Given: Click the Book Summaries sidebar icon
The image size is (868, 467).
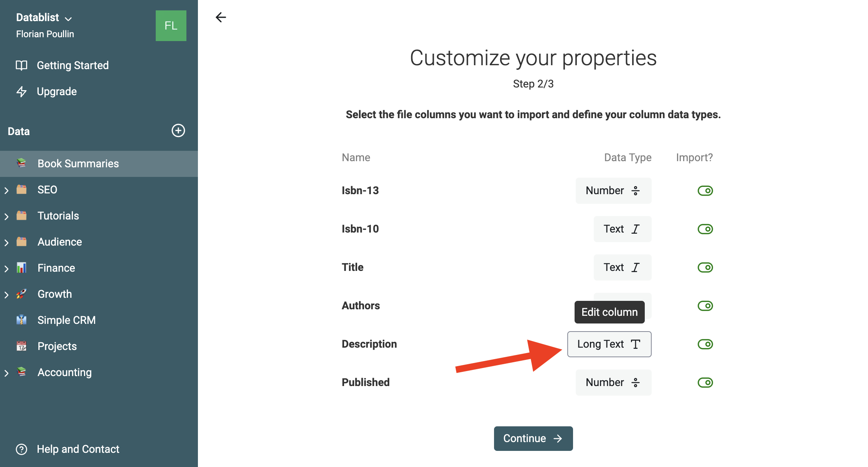Looking at the screenshot, I should (22, 163).
